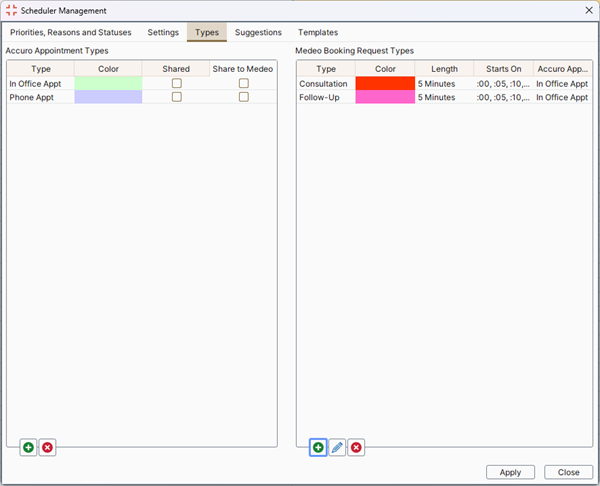
Task: Toggle Share to Medeo for Phone Appt
Action: pos(243,97)
